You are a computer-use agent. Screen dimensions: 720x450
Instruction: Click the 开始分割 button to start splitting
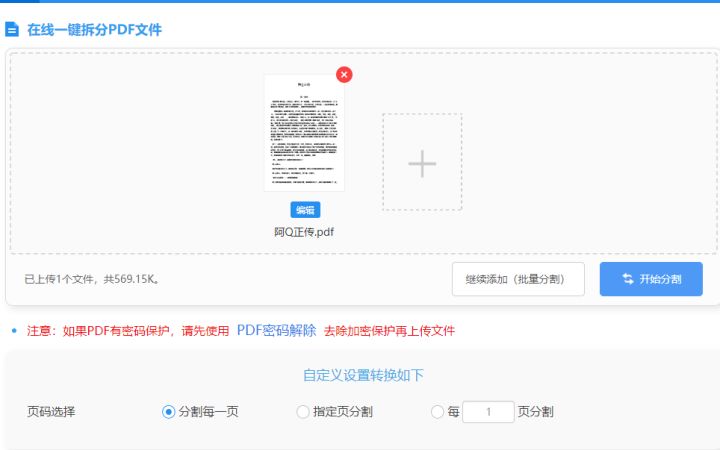click(x=651, y=279)
